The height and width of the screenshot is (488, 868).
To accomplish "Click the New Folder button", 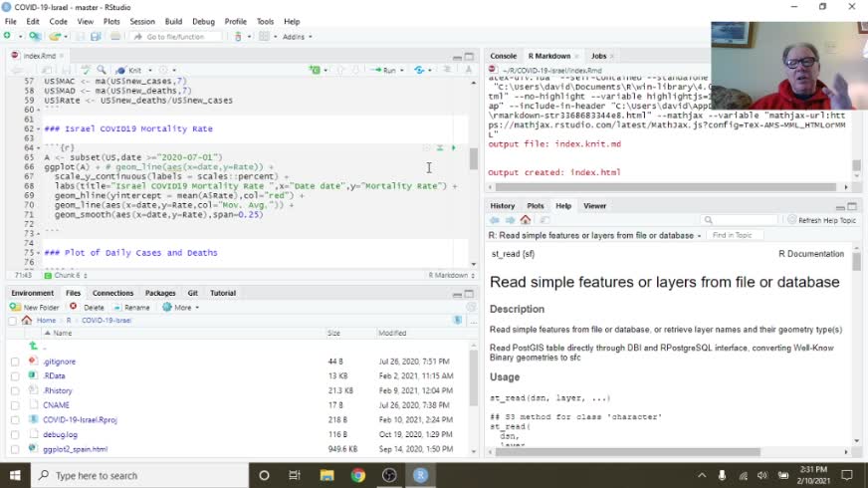I will click(x=34, y=308).
